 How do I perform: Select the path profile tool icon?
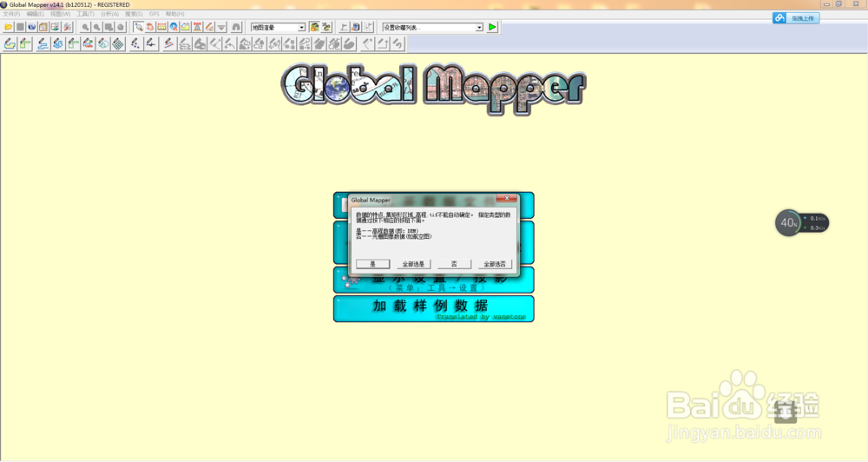186,27
